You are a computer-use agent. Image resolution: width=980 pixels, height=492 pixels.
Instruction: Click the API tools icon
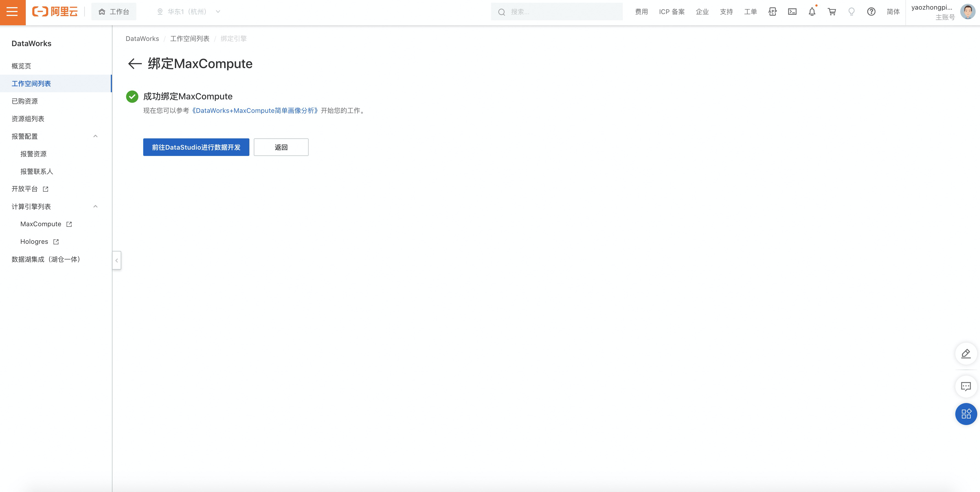coord(772,12)
